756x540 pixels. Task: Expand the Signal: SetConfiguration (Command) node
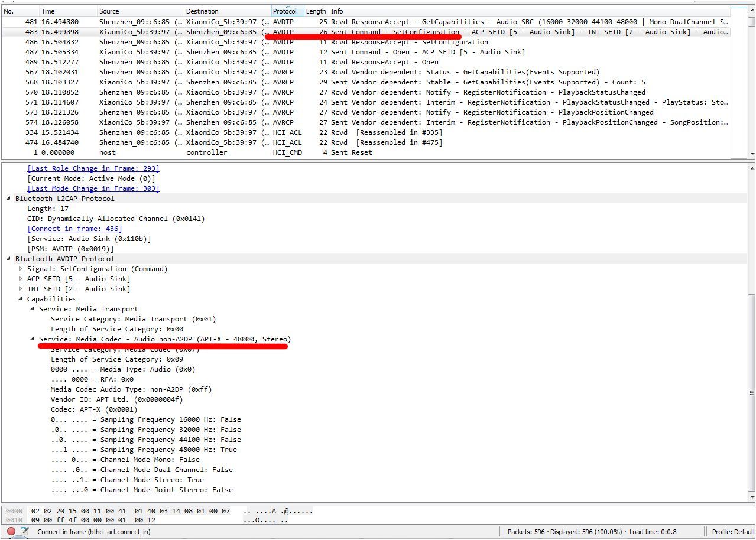[21, 269]
